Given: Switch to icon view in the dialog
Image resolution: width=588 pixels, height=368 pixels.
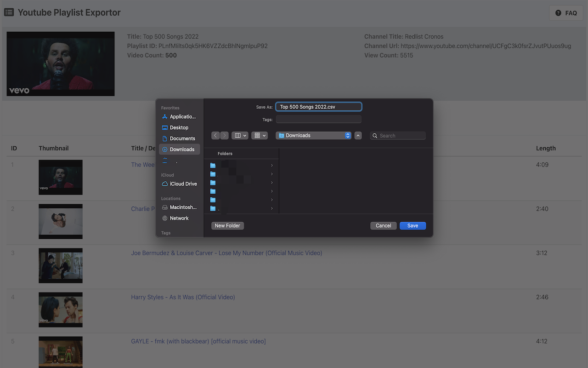Looking at the screenshot, I should pos(258,135).
